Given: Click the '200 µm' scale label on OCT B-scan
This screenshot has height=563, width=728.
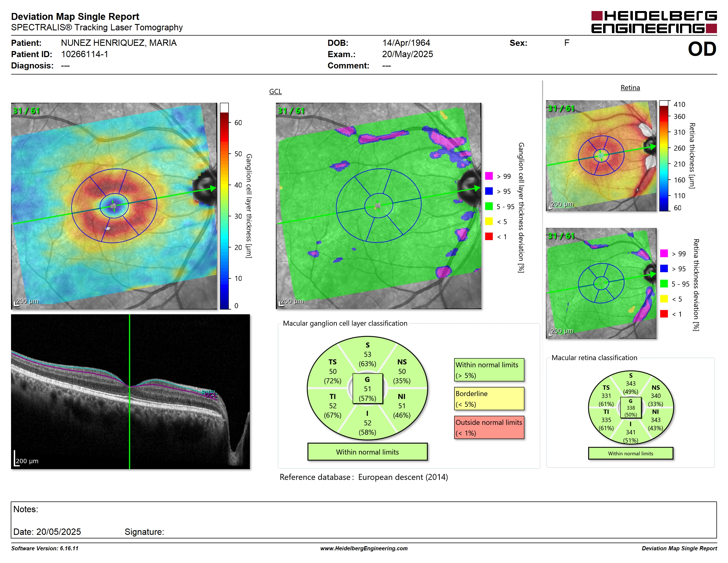Looking at the screenshot, I should point(27,461).
